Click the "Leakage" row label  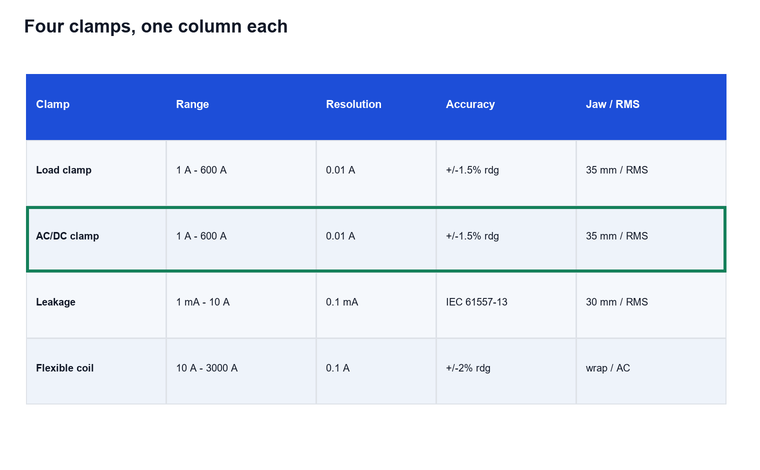pos(56,302)
